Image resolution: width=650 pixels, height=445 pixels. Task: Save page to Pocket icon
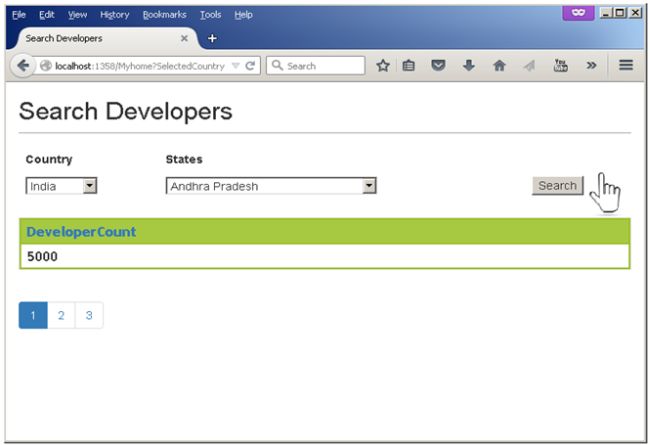[438, 66]
